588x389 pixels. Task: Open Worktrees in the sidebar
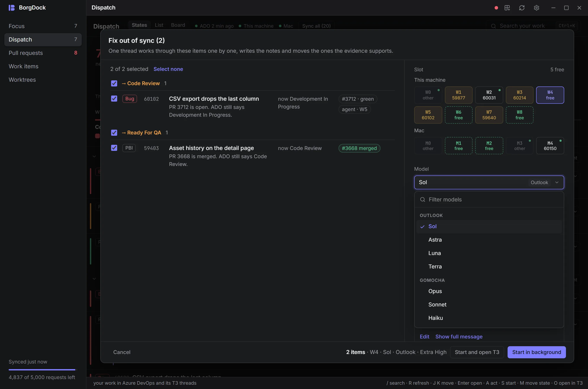coord(43,80)
